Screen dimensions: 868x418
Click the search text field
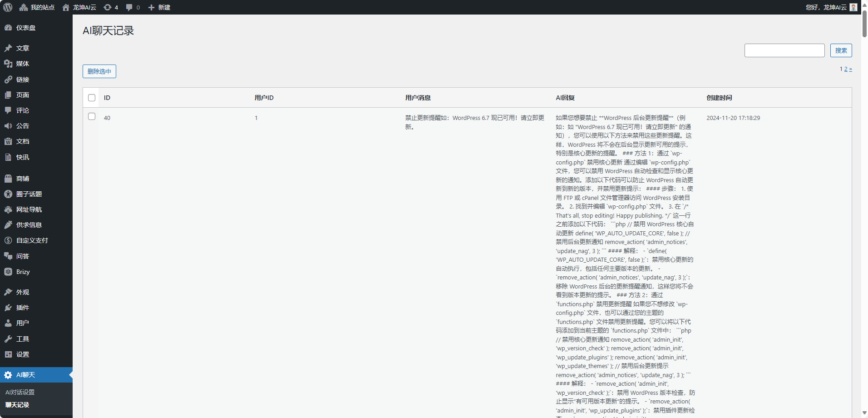click(784, 50)
